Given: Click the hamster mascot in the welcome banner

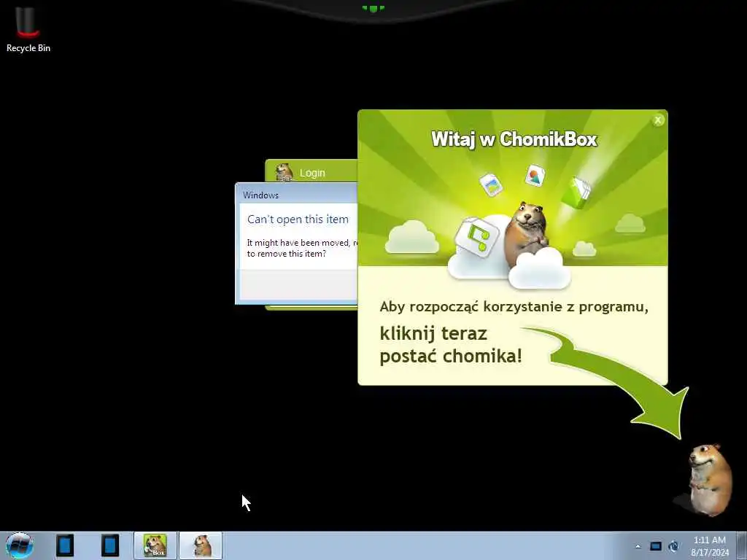Looking at the screenshot, I should (x=526, y=234).
